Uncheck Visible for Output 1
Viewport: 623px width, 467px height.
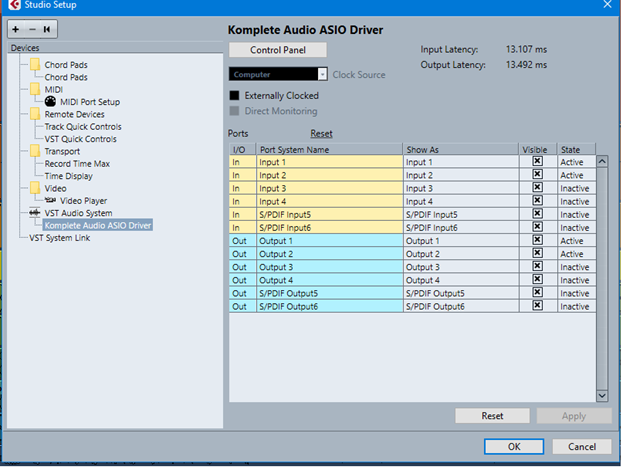[x=537, y=240]
